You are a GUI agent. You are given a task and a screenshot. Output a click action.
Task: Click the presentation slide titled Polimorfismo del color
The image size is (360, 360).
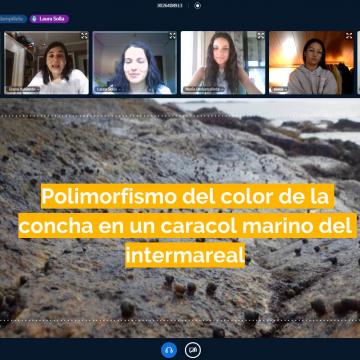click(180, 218)
